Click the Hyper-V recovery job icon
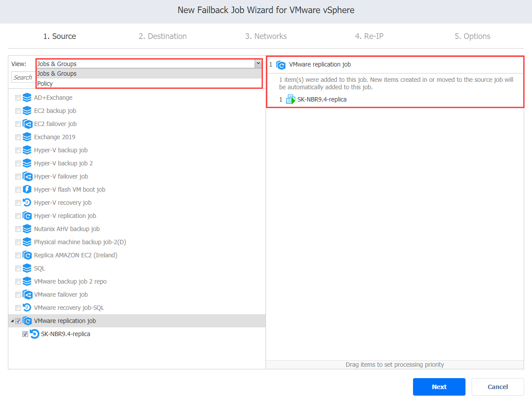The width and height of the screenshot is (532, 400). pyautogui.click(x=27, y=203)
